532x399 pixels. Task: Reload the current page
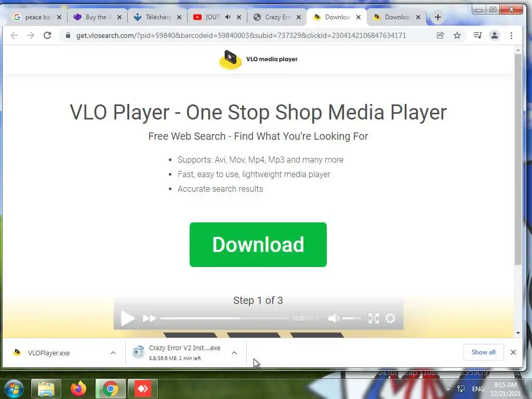[x=47, y=35]
